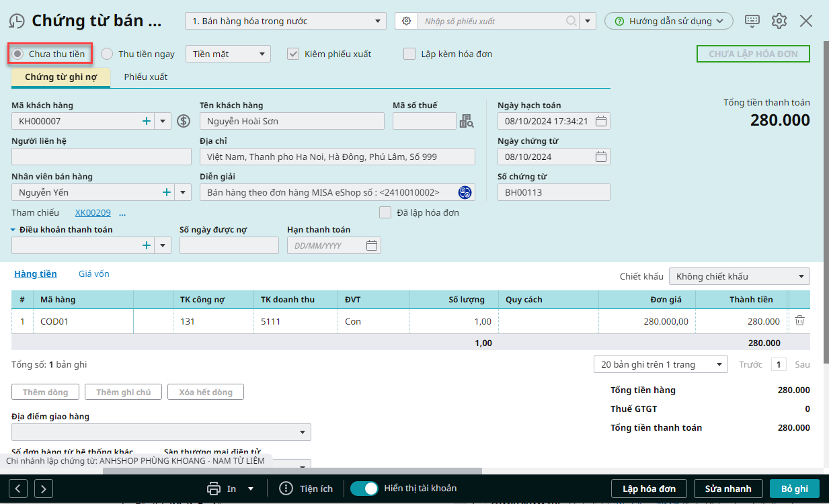
Task: Expand the print options arrow beside In
Action: coord(251,489)
